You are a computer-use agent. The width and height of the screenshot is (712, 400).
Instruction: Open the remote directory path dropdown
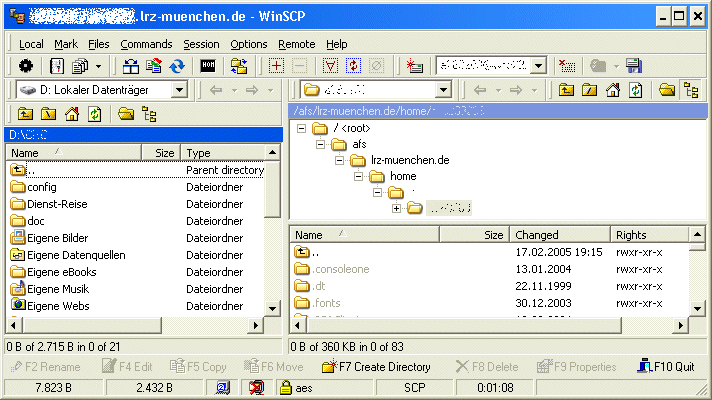tap(443, 90)
